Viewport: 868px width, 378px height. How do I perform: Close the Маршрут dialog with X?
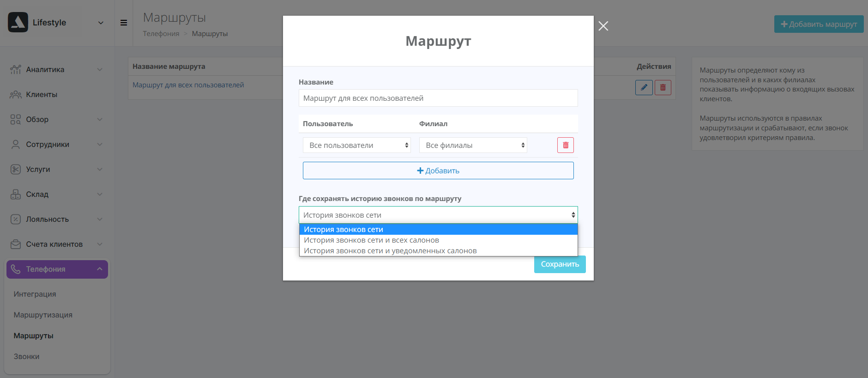(x=603, y=26)
